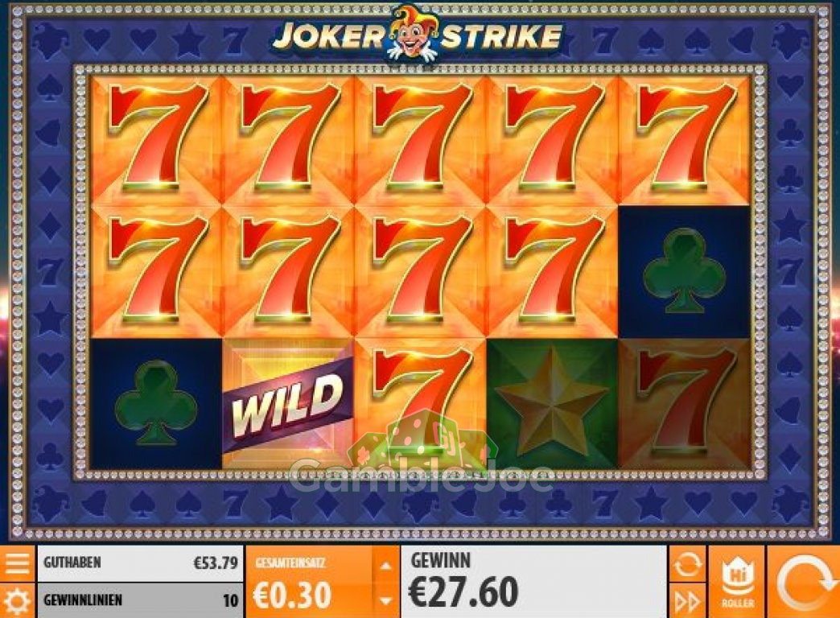Screen dimensions: 840x618
Task: Click the large spin button
Action: tap(804, 582)
